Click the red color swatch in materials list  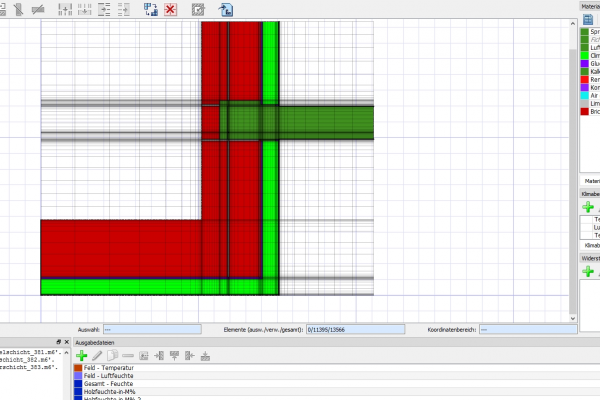(x=583, y=78)
